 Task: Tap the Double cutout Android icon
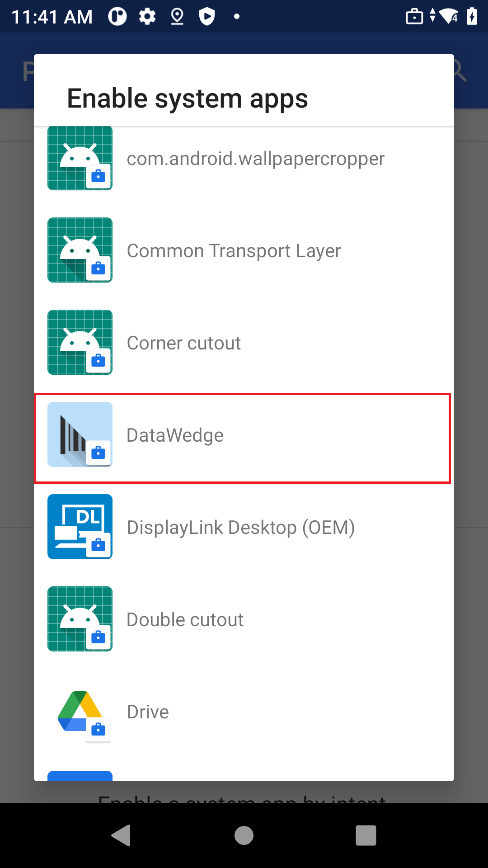80,619
